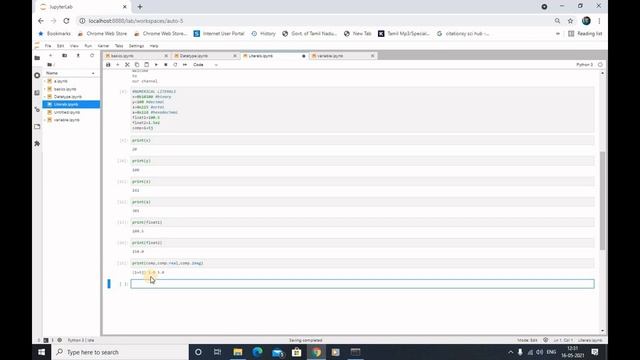The image size is (640, 360).
Task: Open the Chrome Web Store bookmark
Action: coord(103,34)
